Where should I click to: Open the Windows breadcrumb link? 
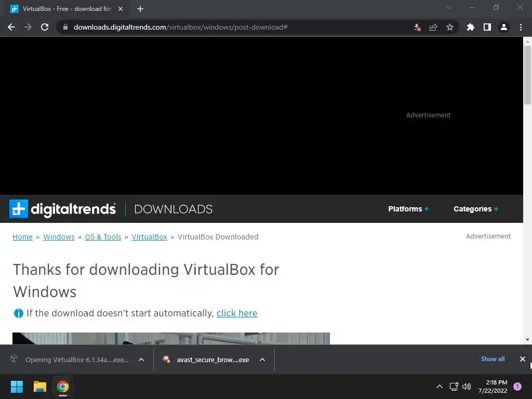pos(59,237)
